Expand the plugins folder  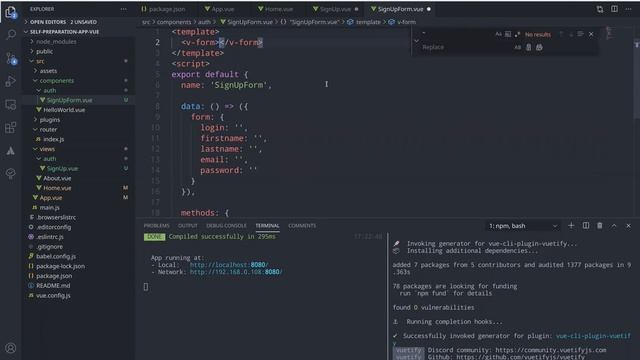coord(50,120)
